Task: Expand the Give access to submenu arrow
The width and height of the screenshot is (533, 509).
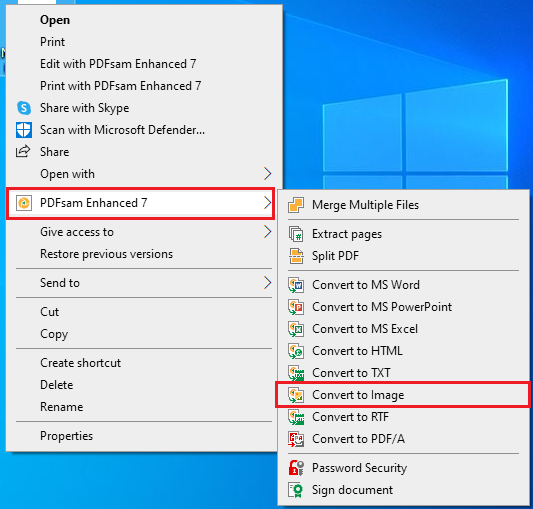Action: tap(268, 232)
